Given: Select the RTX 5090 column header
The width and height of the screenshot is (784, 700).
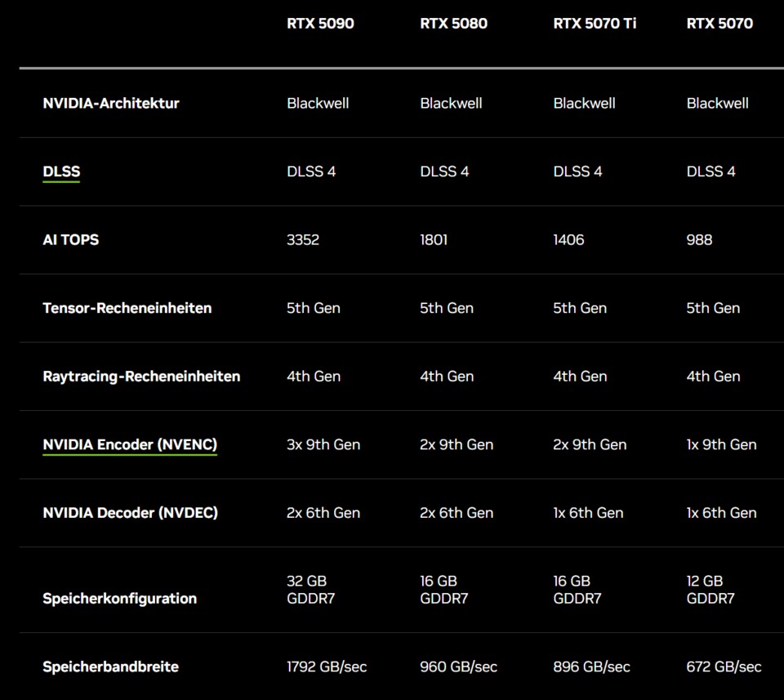Looking at the screenshot, I should (319, 24).
